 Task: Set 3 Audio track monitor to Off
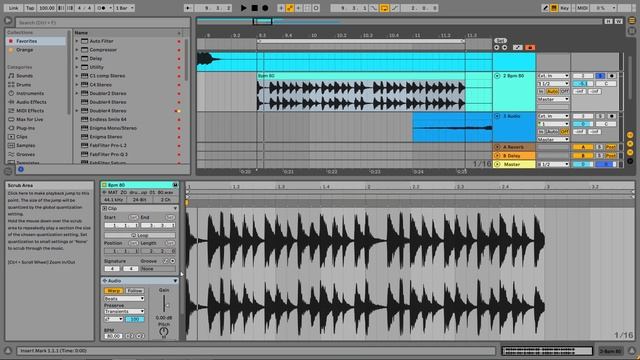click(564, 132)
